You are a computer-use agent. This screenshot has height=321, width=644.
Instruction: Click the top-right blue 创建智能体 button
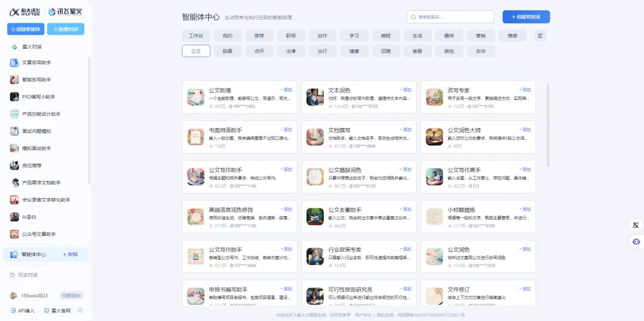pos(526,17)
